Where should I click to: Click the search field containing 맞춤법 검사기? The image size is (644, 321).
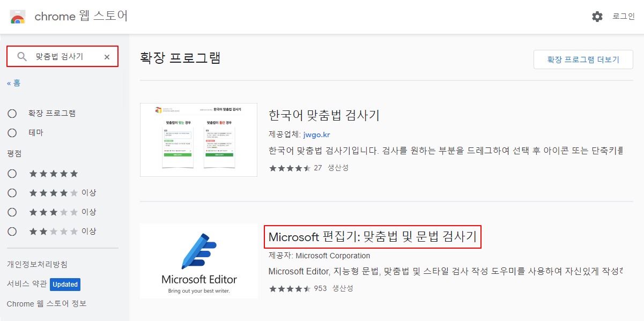[62, 56]
